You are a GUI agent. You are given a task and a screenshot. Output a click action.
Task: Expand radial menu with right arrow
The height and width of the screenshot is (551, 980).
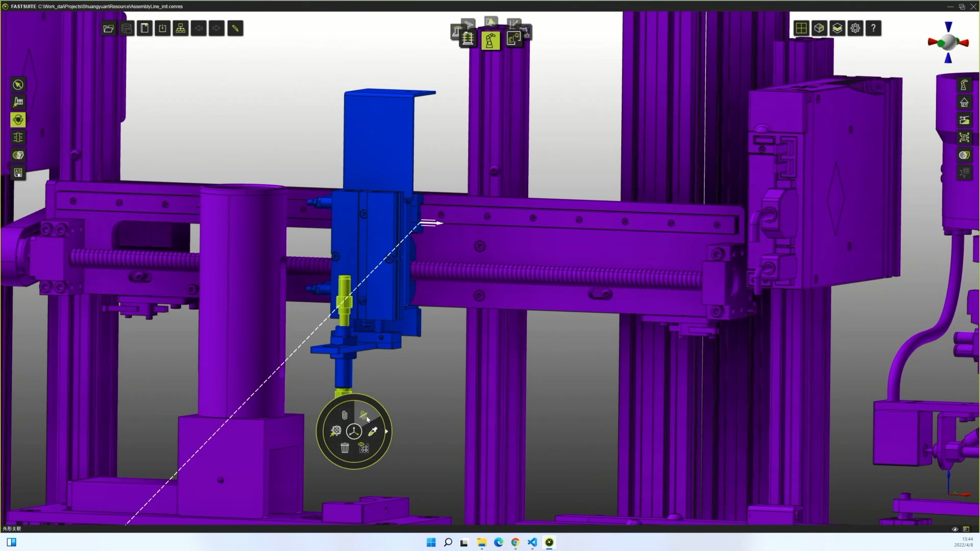click(386, 432)
